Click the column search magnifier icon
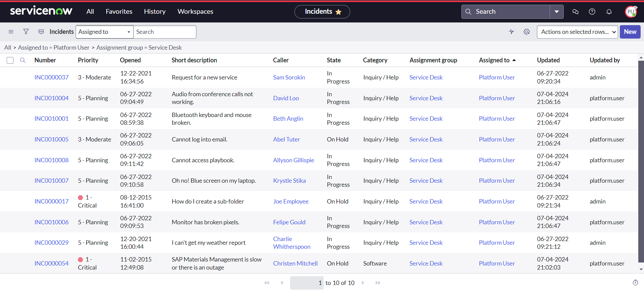The width and height of the screenshot is (644, 291). [x=23, y=60]
